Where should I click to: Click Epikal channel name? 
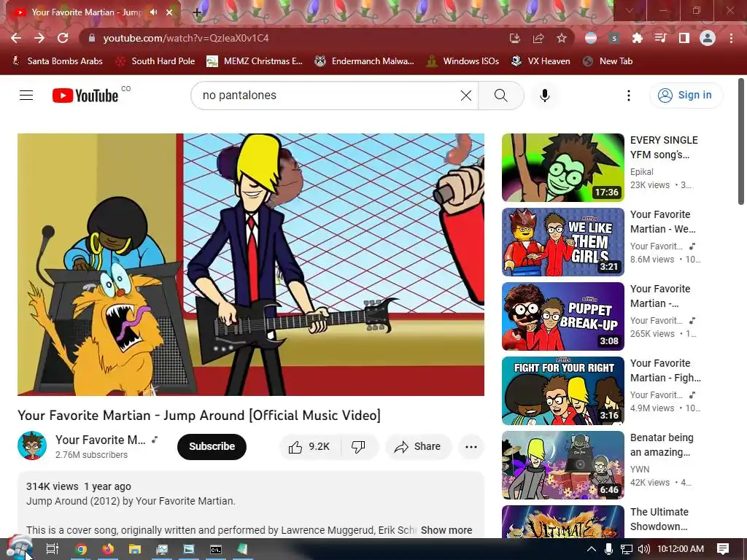[642, 172]
